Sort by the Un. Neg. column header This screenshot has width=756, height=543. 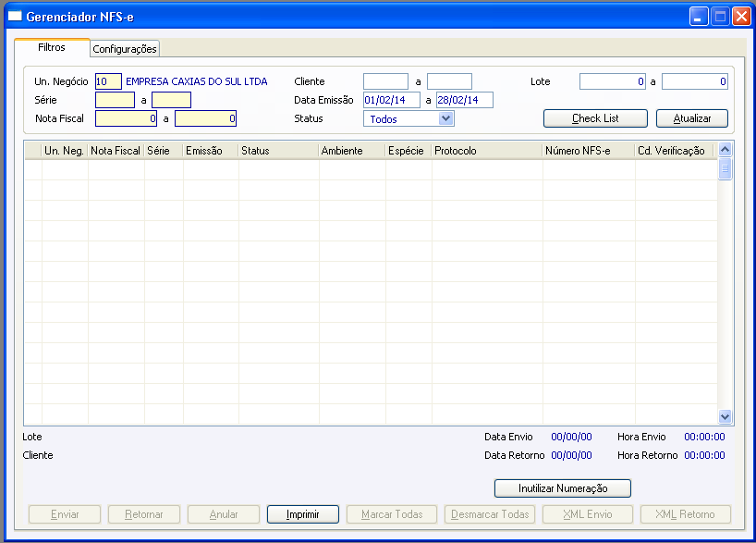(65, 151)
